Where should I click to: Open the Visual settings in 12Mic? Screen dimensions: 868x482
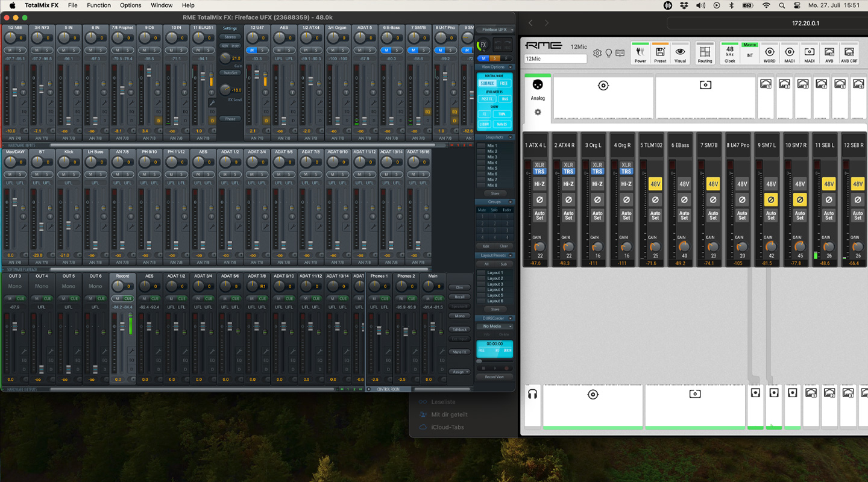click(680, 53)
